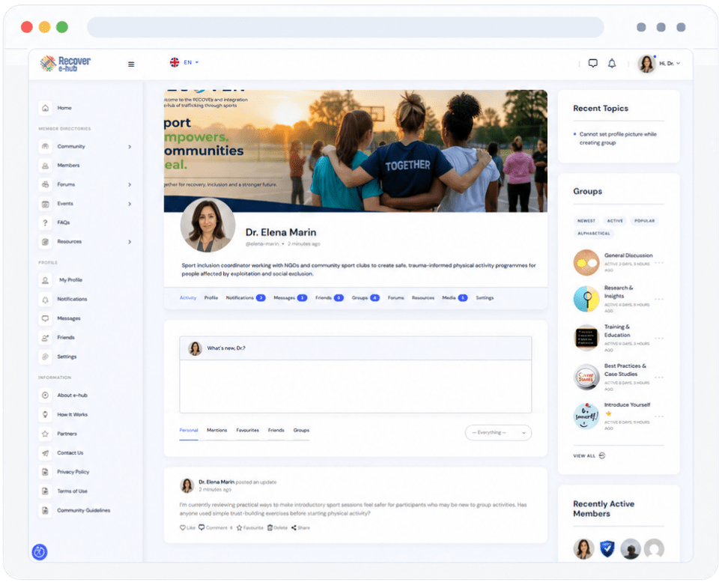Filter groups by Popular
The width and height of the screenshot is (725, 588).
(645, 222)
